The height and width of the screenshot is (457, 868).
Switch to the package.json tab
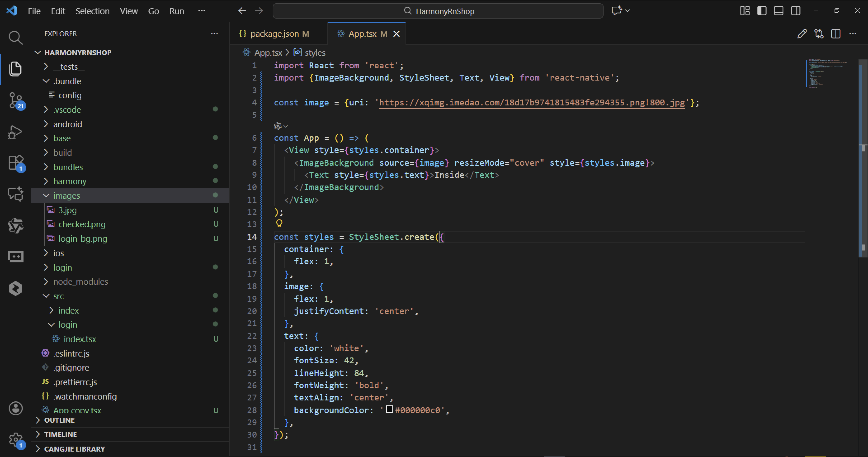point(278,34)
